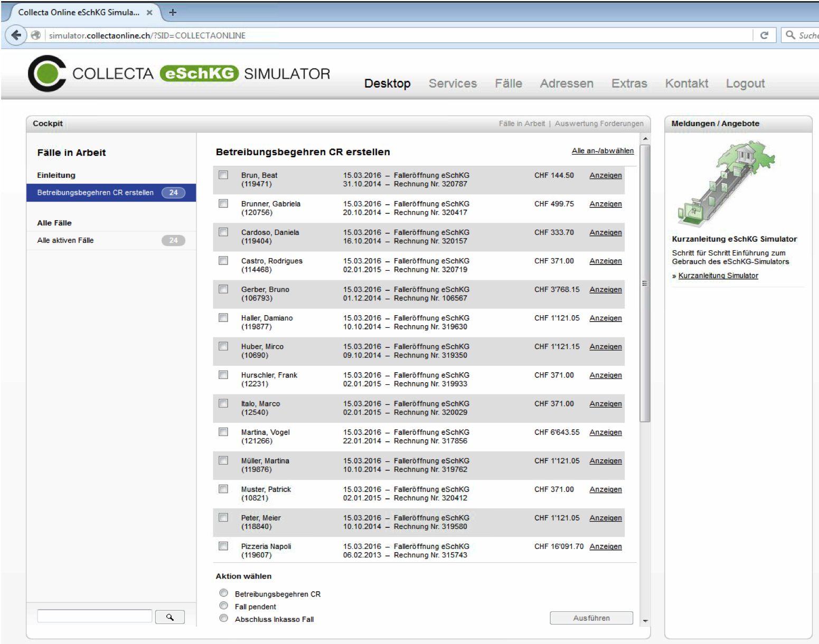Tick the checkbox for Castro, Rodrigues

click(x=223, y=261)
